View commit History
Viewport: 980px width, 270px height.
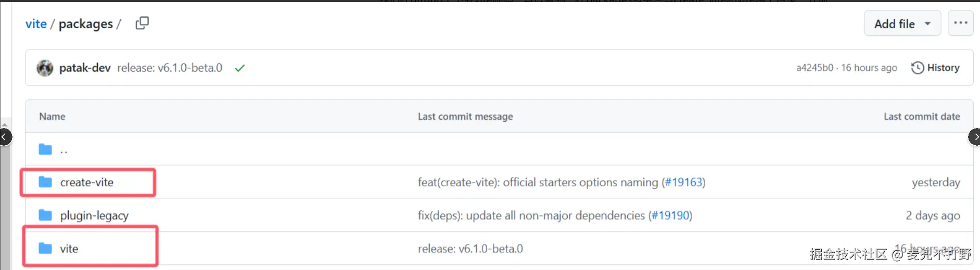(x=935, y=68)
